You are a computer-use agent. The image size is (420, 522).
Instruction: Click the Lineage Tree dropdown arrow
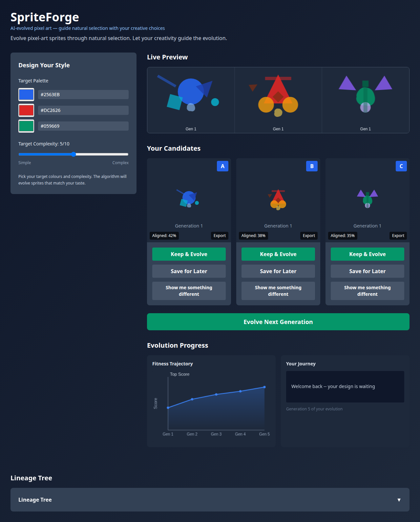coord(399,500)
